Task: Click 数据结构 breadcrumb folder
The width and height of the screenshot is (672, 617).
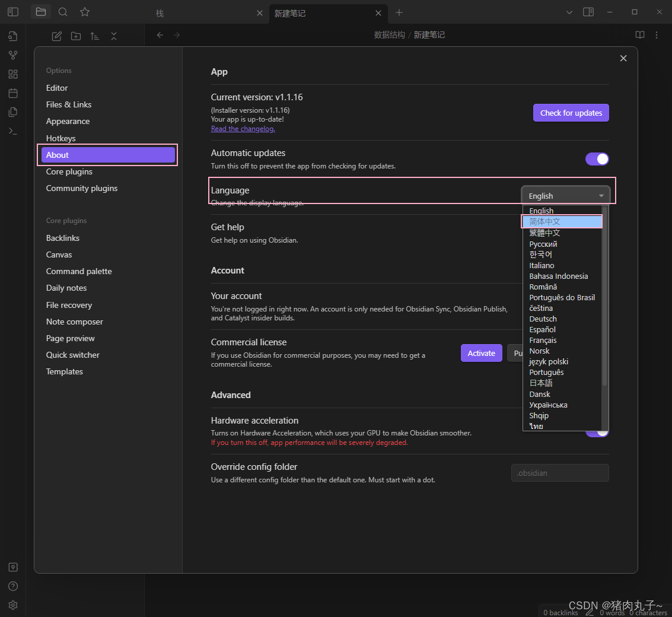Action: 390,35
